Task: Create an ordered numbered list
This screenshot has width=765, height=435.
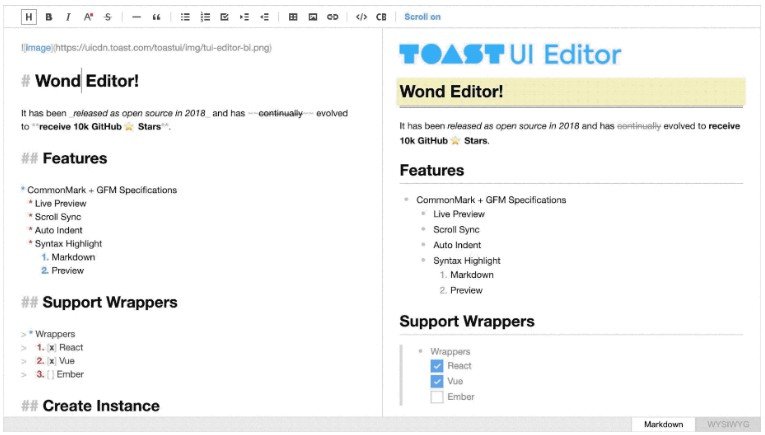Action: pos(205,17)
